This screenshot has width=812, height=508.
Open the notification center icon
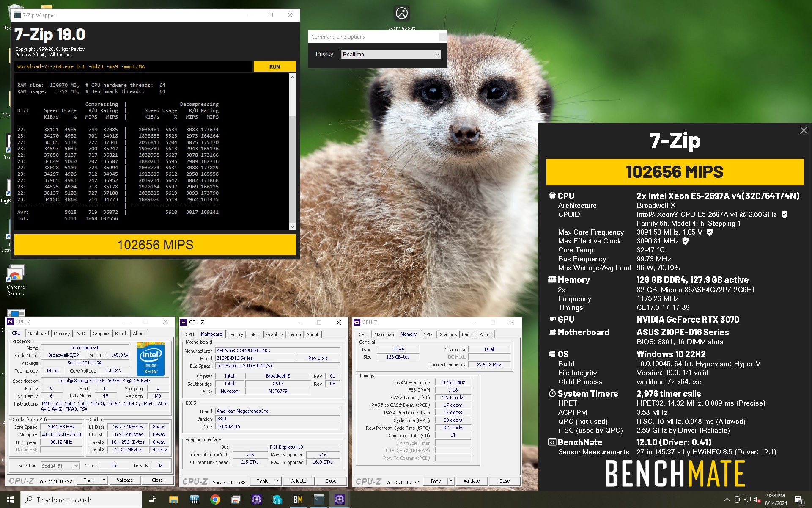point(798,500)
